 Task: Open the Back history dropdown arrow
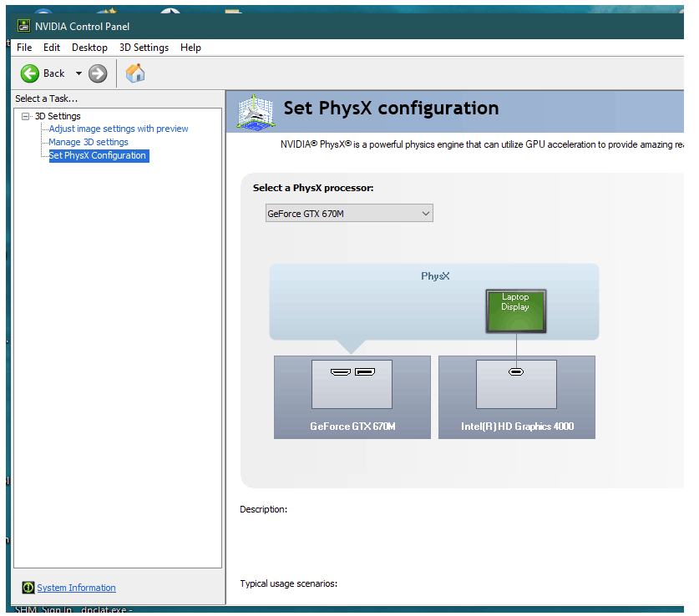click(79, 73)
